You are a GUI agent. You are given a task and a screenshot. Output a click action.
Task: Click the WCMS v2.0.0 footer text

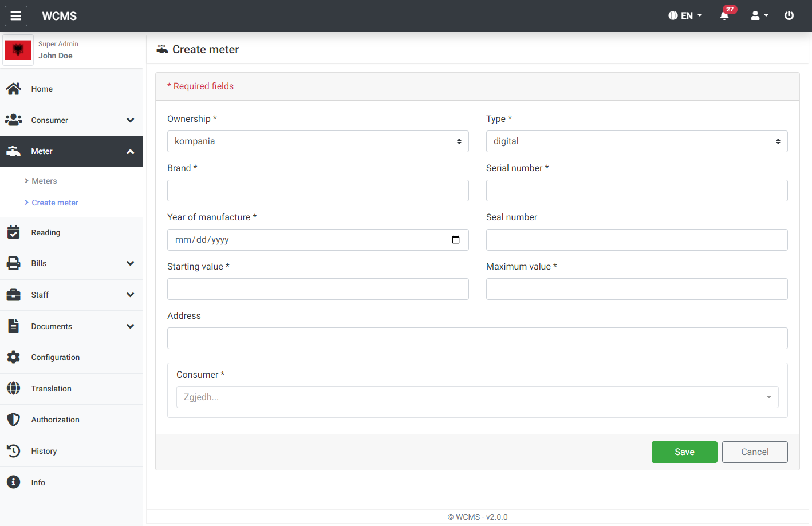pyautogui.click(x=478, y=517)
